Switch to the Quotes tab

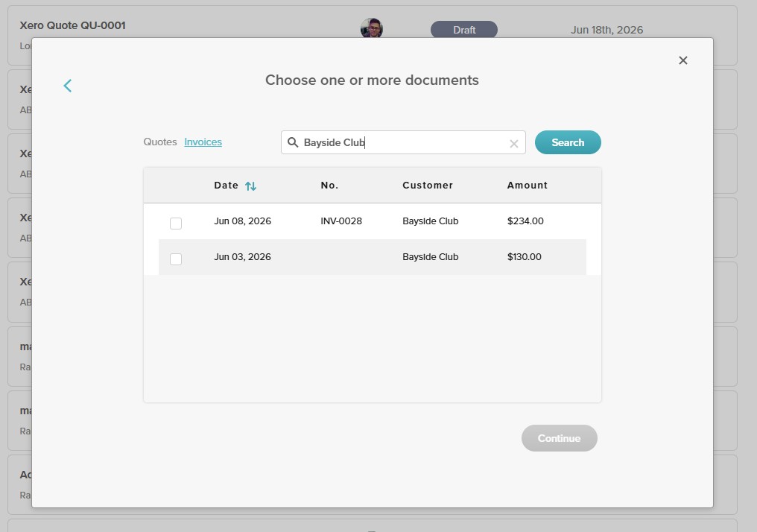159,142
